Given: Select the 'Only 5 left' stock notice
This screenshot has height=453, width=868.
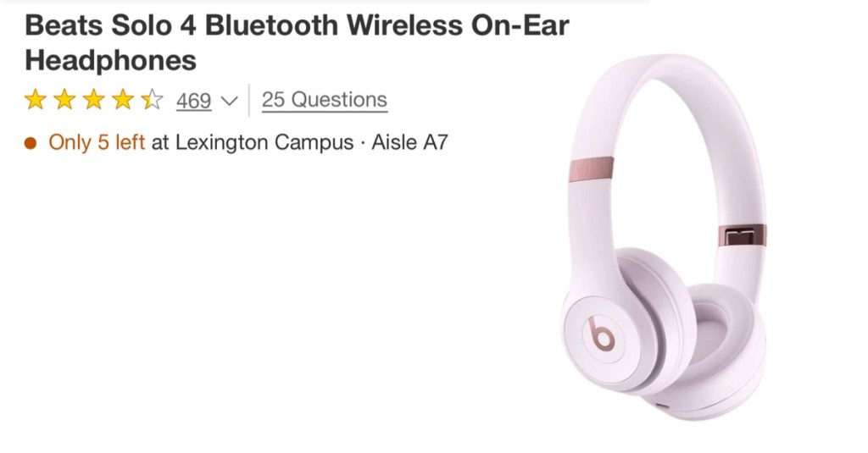Looking at the screenshot, I should pyautogui.click(x=97, y=142).
